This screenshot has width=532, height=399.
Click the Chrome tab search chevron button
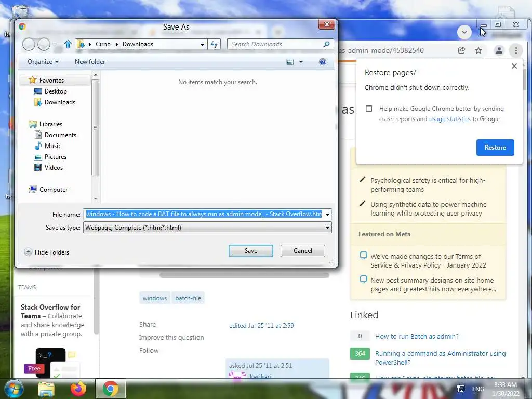click(x=464, y=32)
